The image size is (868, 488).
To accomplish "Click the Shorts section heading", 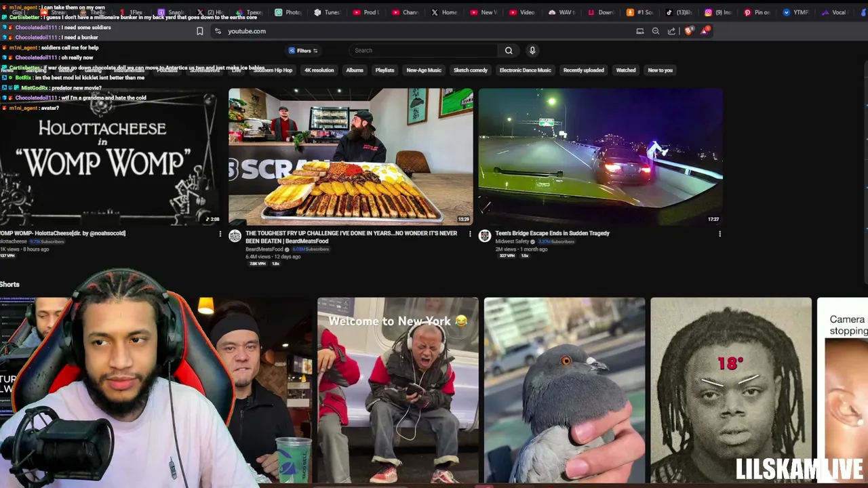I will pyautogui.click(x=9, y=285).
